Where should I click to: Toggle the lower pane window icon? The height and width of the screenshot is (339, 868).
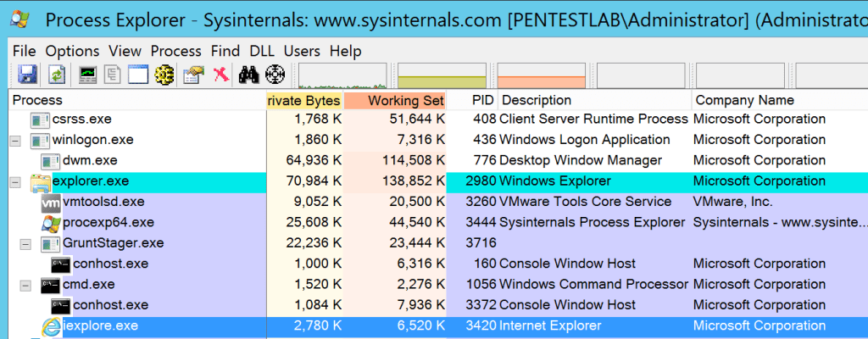(137, 75)
